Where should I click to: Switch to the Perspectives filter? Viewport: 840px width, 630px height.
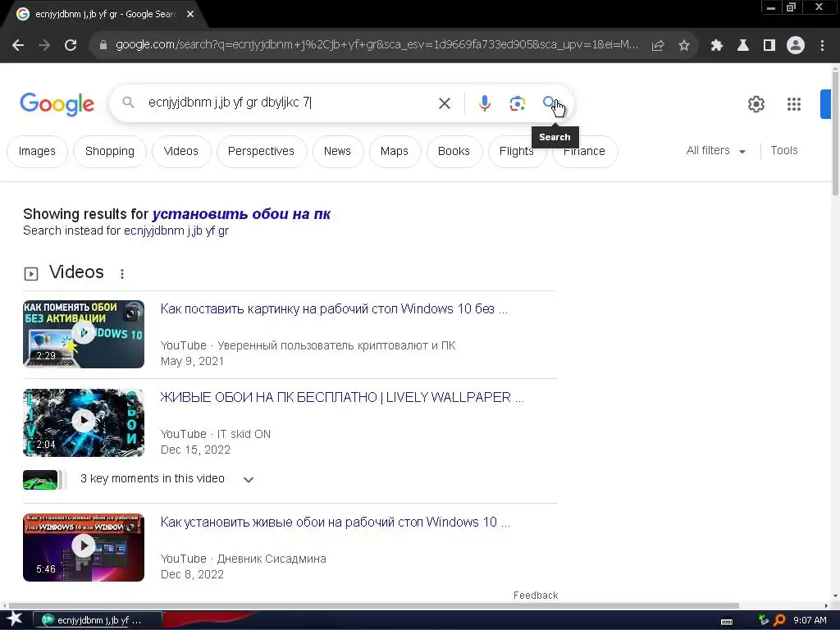(262, 152)
